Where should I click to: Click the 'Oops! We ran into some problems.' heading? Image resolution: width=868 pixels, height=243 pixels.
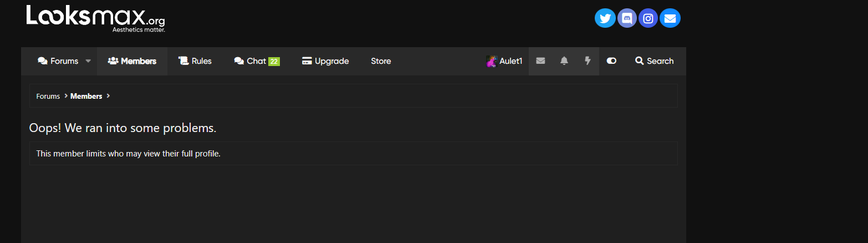click(122, 128)
